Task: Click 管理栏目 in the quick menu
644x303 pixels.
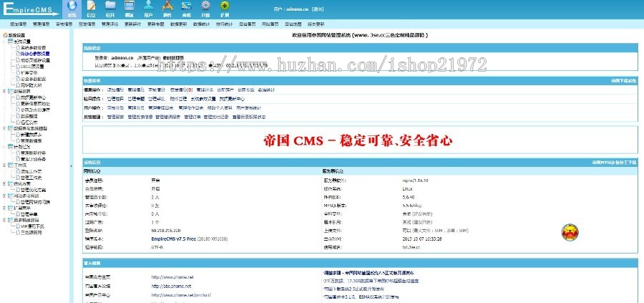Action: tap(115, 99)
